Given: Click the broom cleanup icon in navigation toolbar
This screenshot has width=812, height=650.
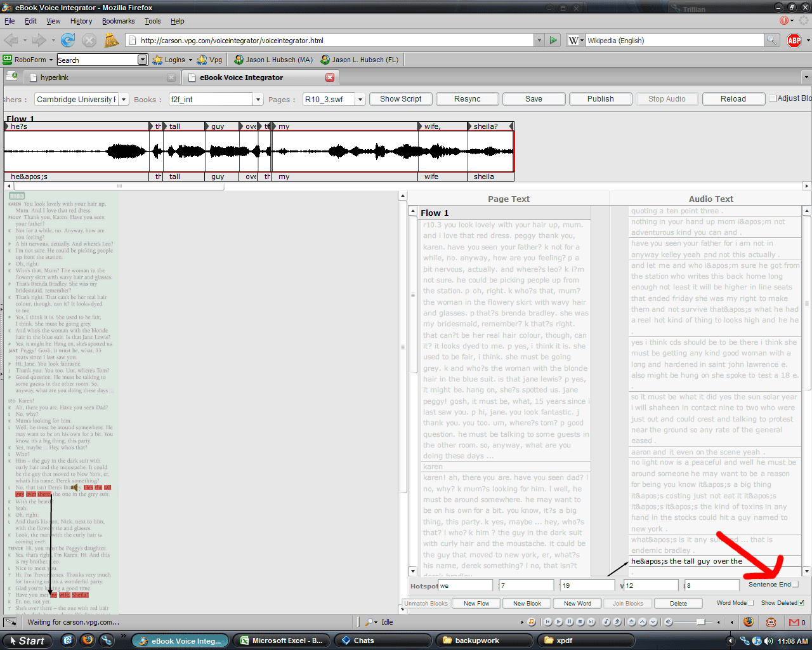Looking at the screenshot, I should 112,40.
